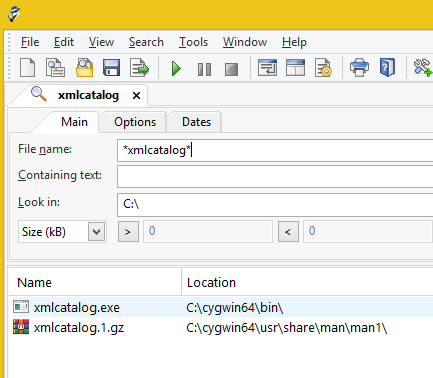The width and height of the screenshot is (433, 378).
Task: Open the help book icon
Action: tap(387, 68)
